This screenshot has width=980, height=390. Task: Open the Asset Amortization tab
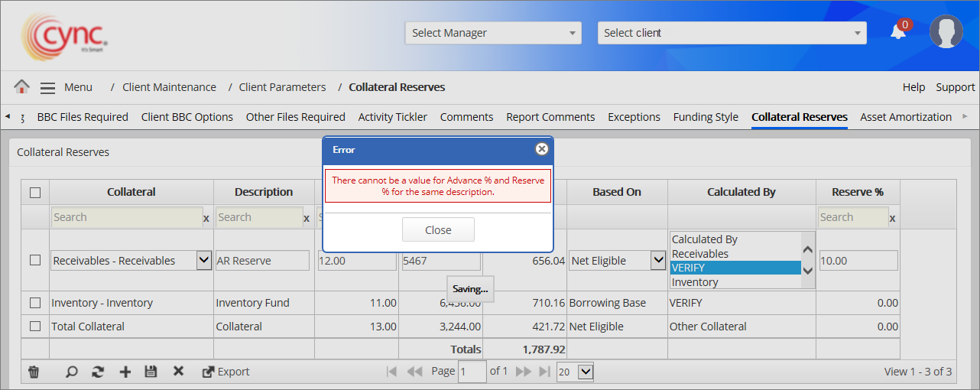(x=905, y=117)
